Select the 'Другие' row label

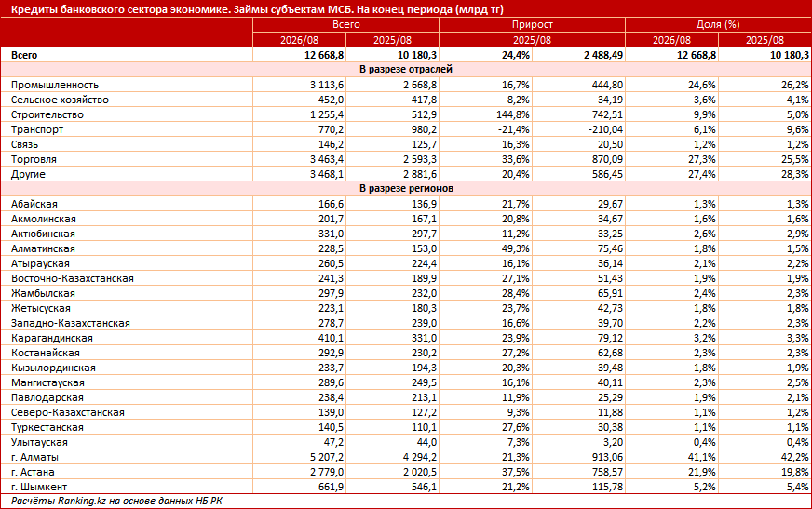coord(28,174)
